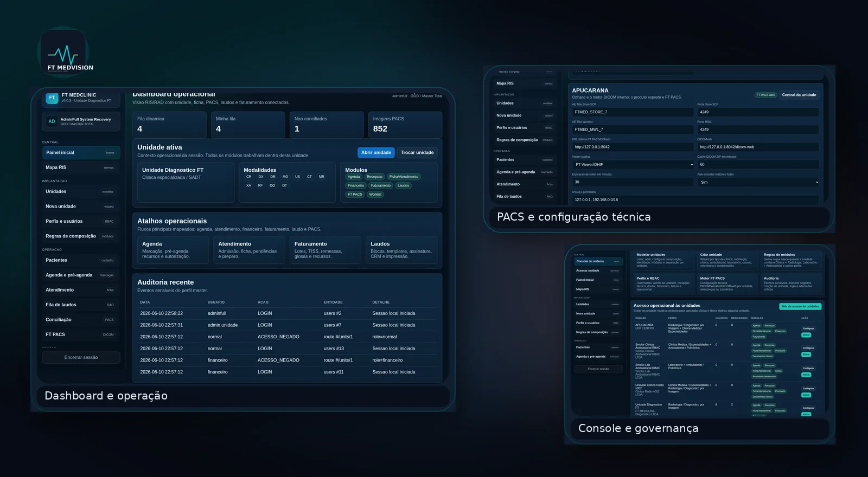Click the Worklist chip in Modulos
This screenshot has width=868, height=477.
pyautogui.click(x=375, y=195)
